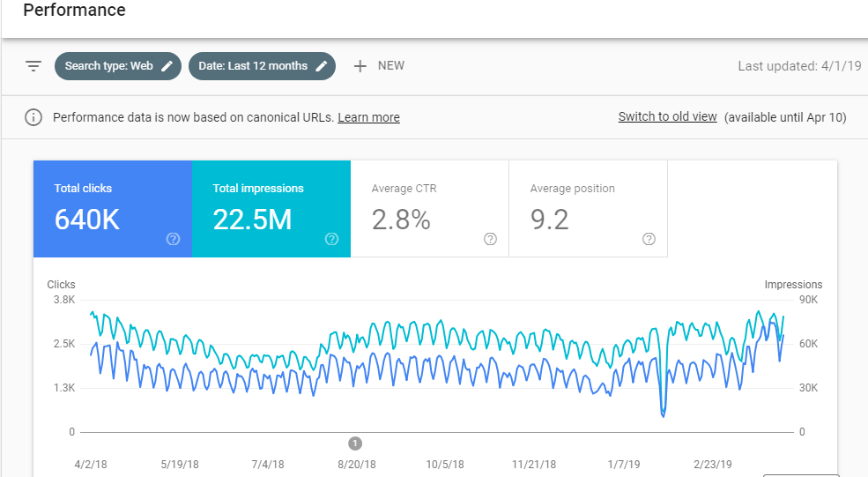Screen dimensions: 868x477
Task: Click the filter list icon
Action: point(33,66)
